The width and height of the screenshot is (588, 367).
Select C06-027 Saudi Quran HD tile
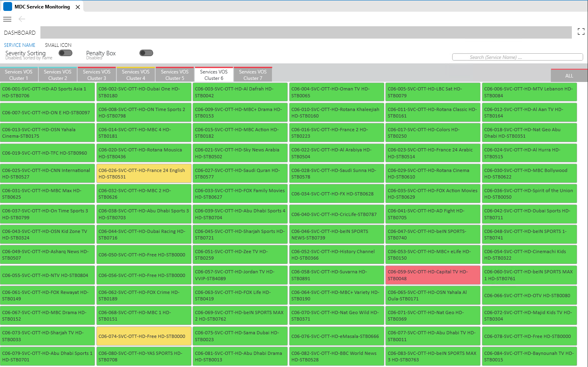click(x=240, y=173)
